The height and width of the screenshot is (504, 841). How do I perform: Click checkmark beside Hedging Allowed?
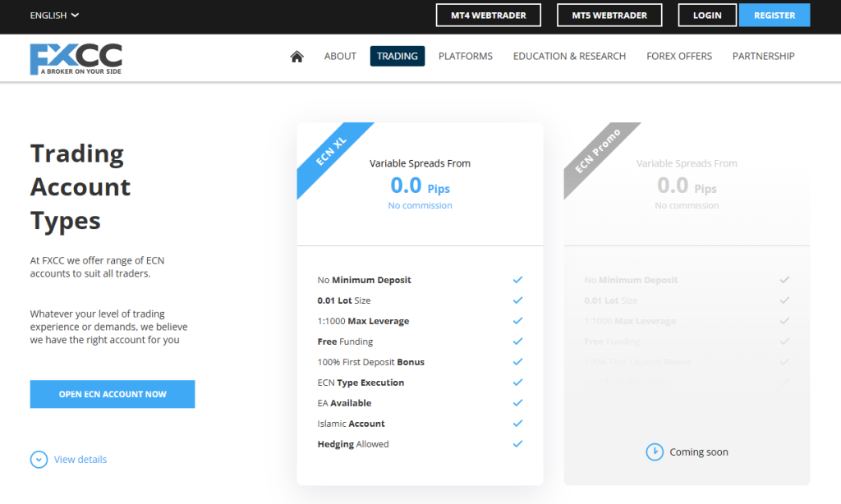pyautogui.click(x=518, y=443)
